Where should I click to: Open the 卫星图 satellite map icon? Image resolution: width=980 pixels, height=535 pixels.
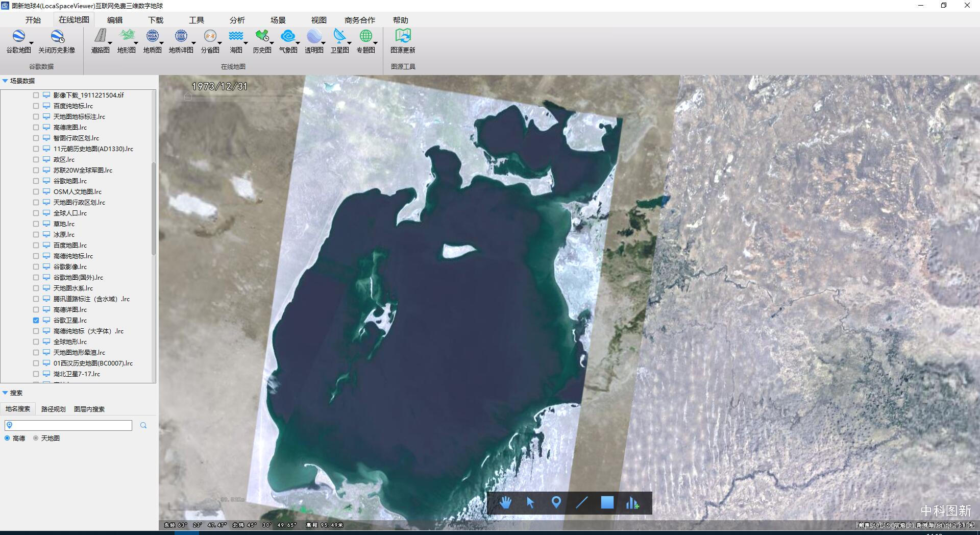(339, 36)
